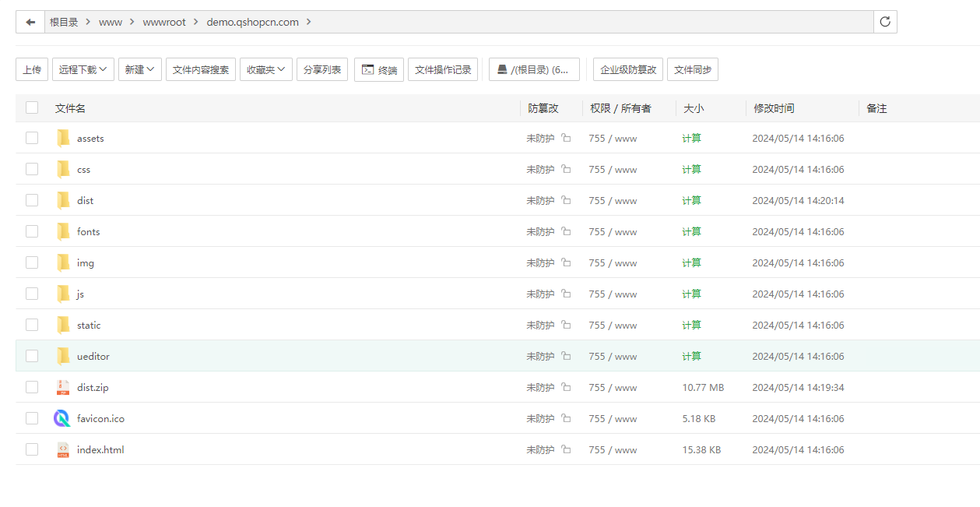This screenshot has height=507, width=980.
Task: Click the back arrow in path bar
Action: pos(30,22)
